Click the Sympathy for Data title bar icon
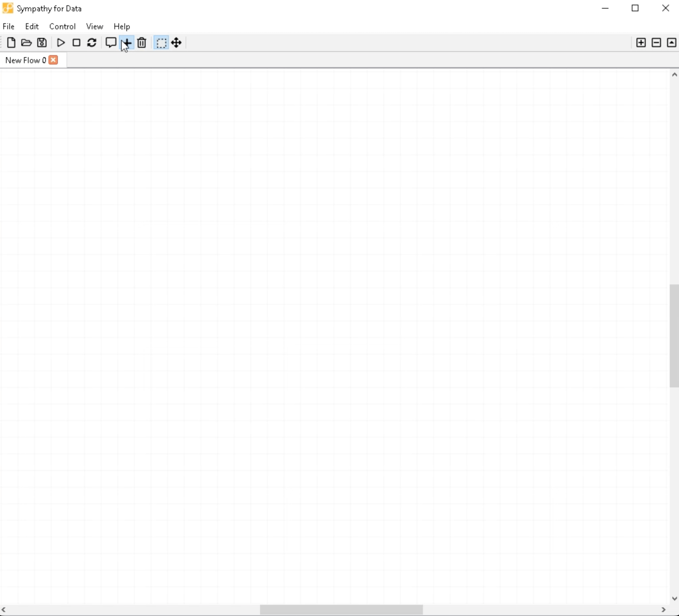 8,8
